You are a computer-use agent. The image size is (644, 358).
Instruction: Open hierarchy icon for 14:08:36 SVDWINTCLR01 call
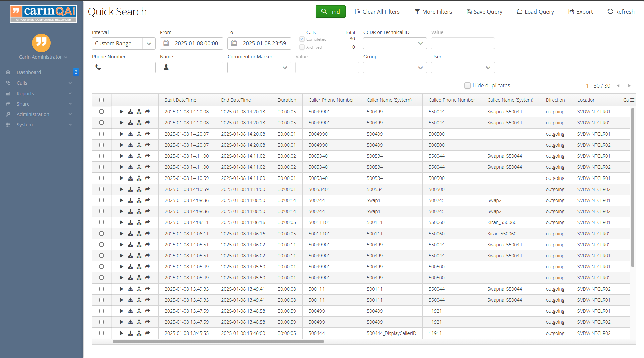139,200
